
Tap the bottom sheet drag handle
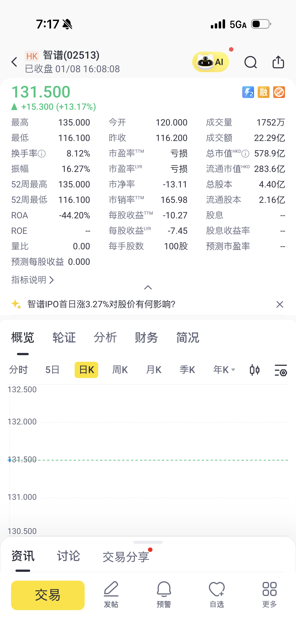148,542
